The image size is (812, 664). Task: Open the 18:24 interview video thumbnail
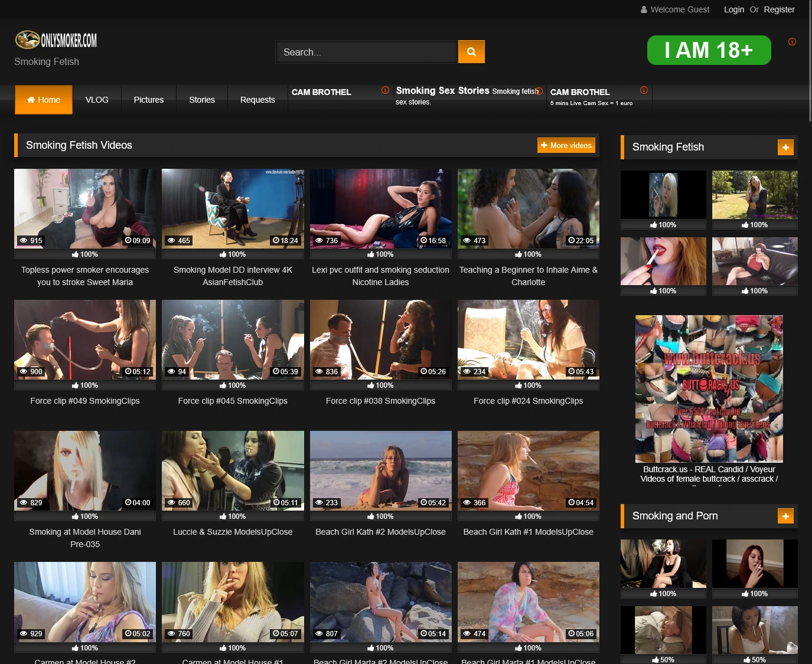point(233,208)
